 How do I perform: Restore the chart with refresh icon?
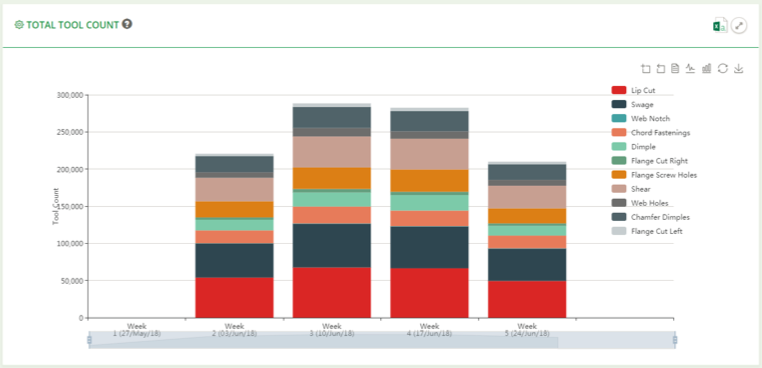point(723,69)
